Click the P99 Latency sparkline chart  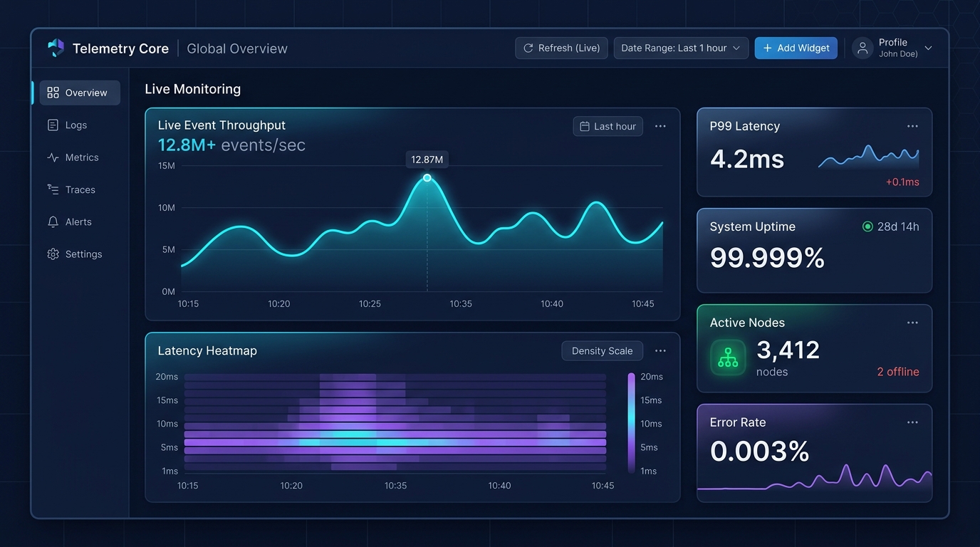(x=868, y=157)
